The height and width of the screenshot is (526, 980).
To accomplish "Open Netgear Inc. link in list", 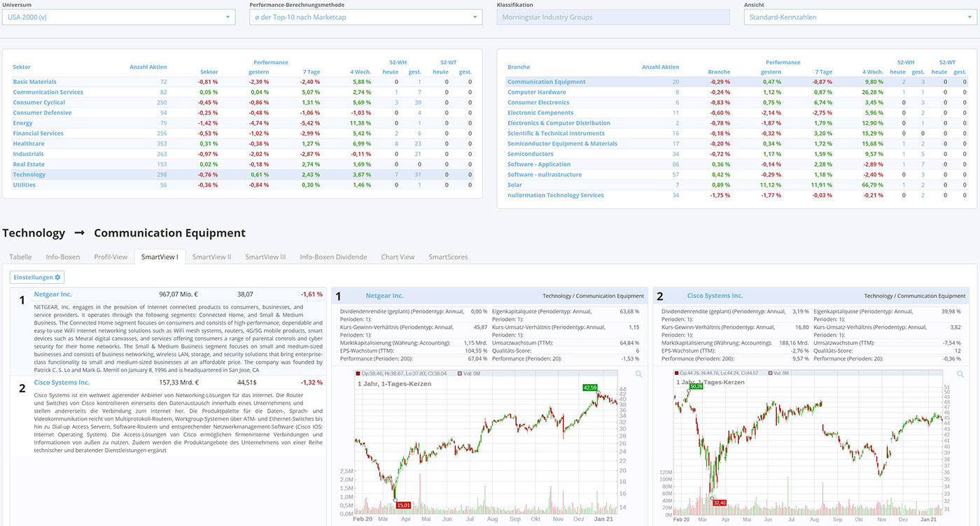I will tap(52, 294).
